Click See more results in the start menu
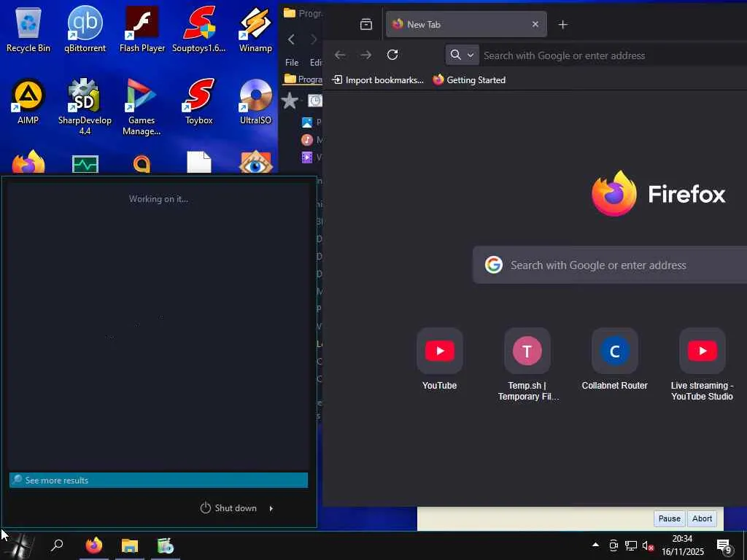 tap(158, 480)
